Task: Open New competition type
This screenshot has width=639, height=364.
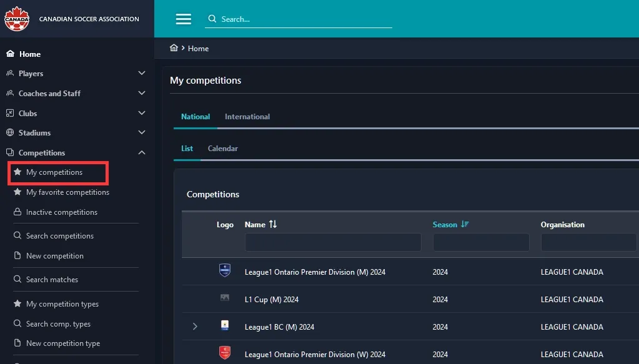Action: point(63,343)
